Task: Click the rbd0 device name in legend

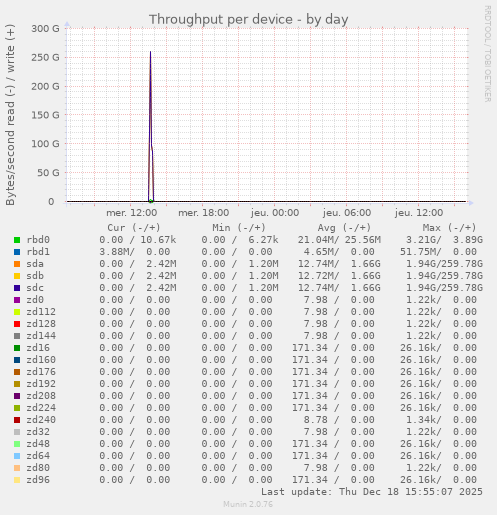Action: coord(38,240)
